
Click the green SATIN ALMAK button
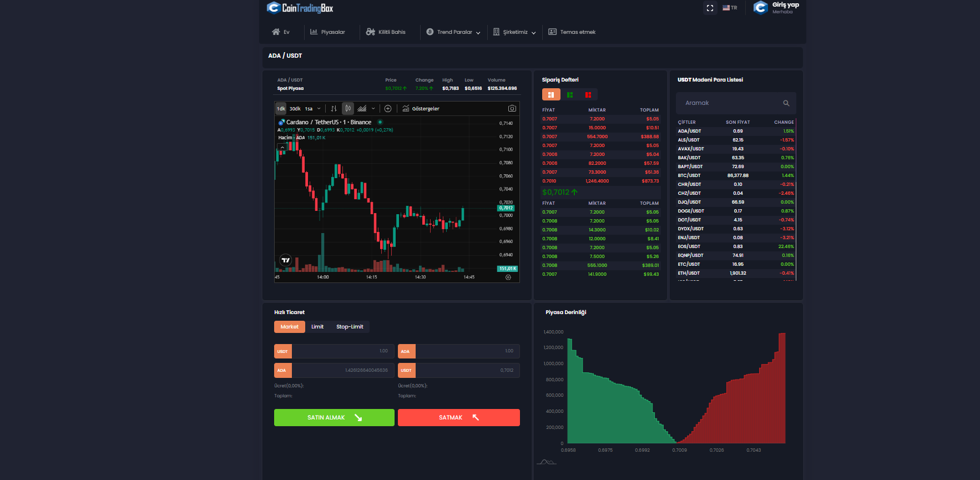334,418
